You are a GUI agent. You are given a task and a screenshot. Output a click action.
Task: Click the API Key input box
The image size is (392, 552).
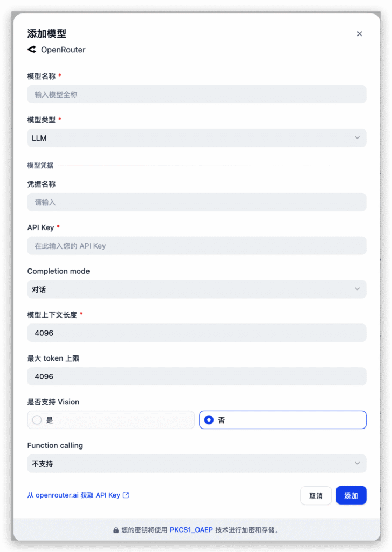(197, 246)
